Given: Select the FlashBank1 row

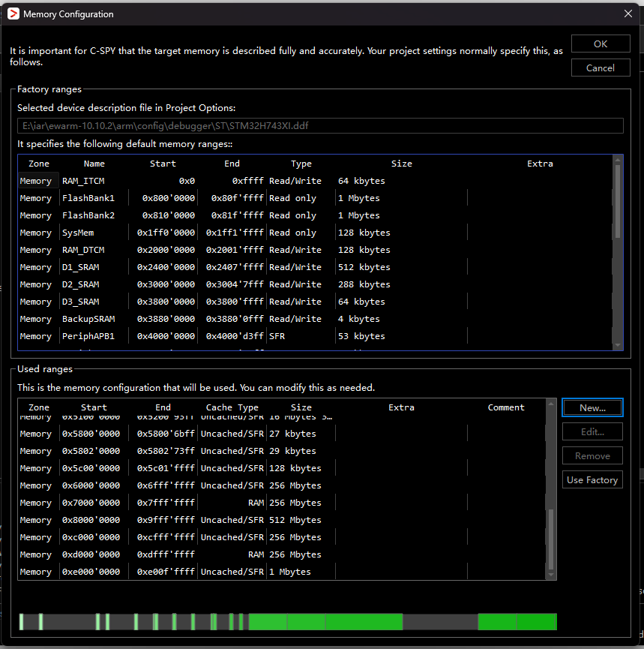Looking at the screenshot, I should [x=315, y=198].
